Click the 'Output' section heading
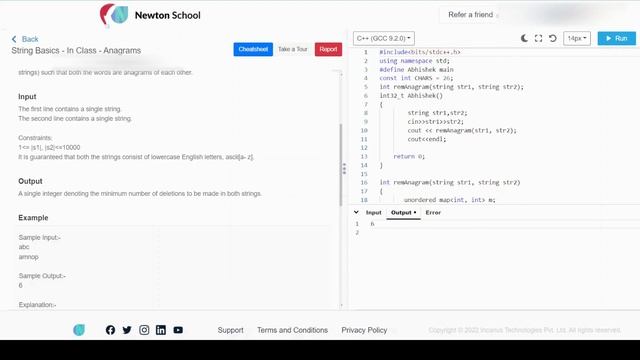 pos(30,181)
